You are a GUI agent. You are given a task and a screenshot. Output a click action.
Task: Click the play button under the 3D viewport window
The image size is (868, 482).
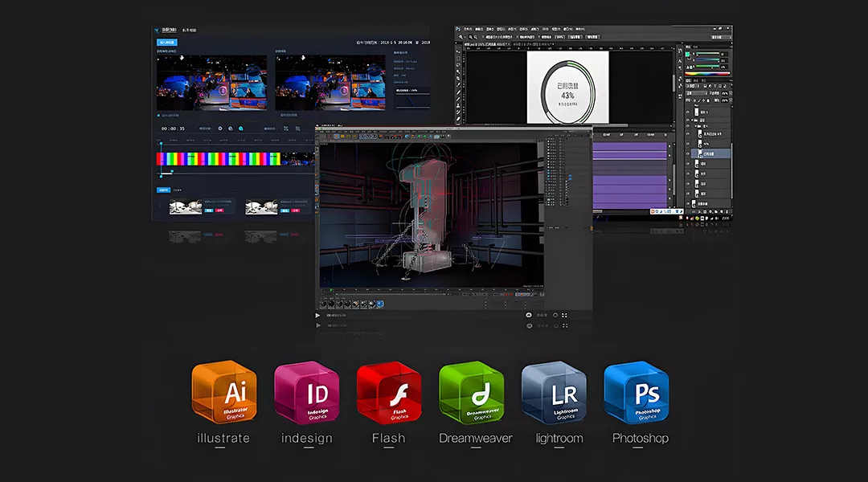click(x=317, y=316)
